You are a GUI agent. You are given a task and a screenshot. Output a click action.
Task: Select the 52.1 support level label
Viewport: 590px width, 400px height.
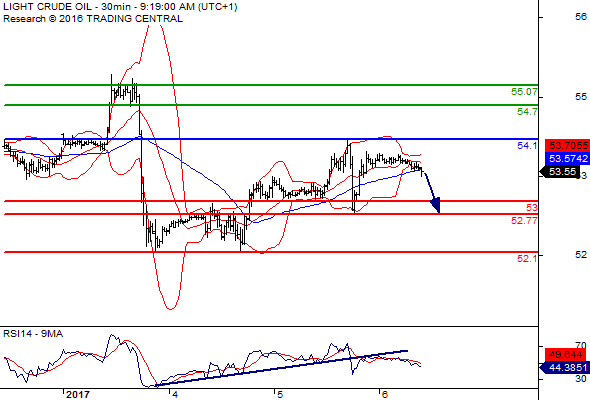pyautogui.click(x=527, y=258)
